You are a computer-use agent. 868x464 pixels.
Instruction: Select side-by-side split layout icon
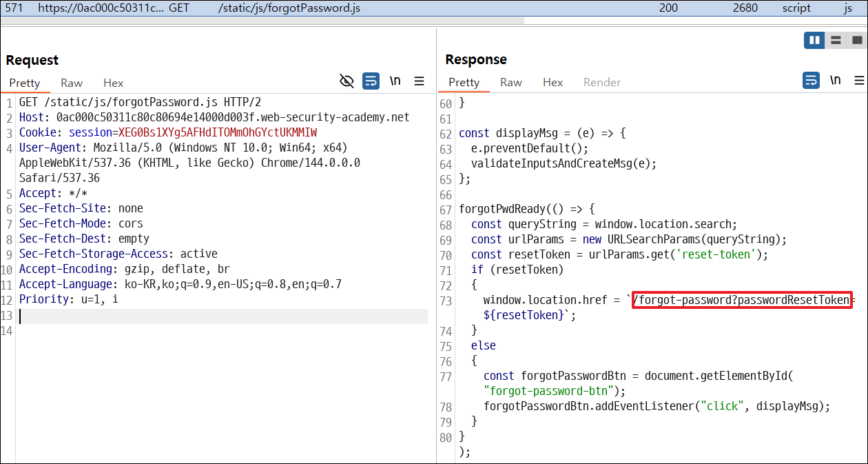(814, 40)
